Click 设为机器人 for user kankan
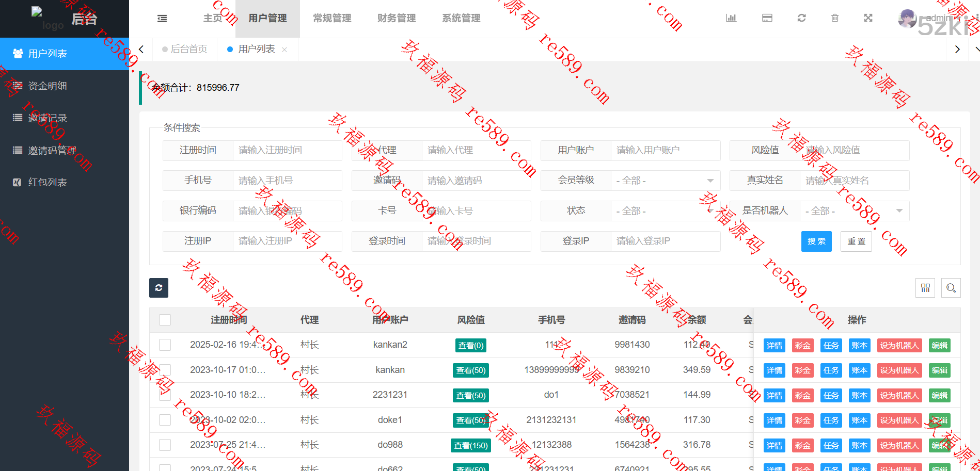 coord(899,370)
